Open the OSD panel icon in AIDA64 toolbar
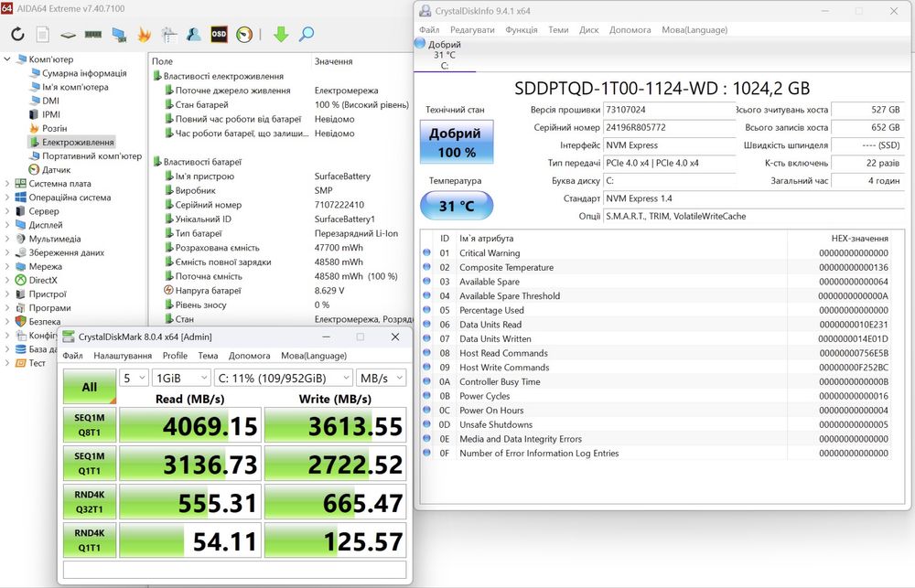The image size is (915, 588). (x=219, y=35)
